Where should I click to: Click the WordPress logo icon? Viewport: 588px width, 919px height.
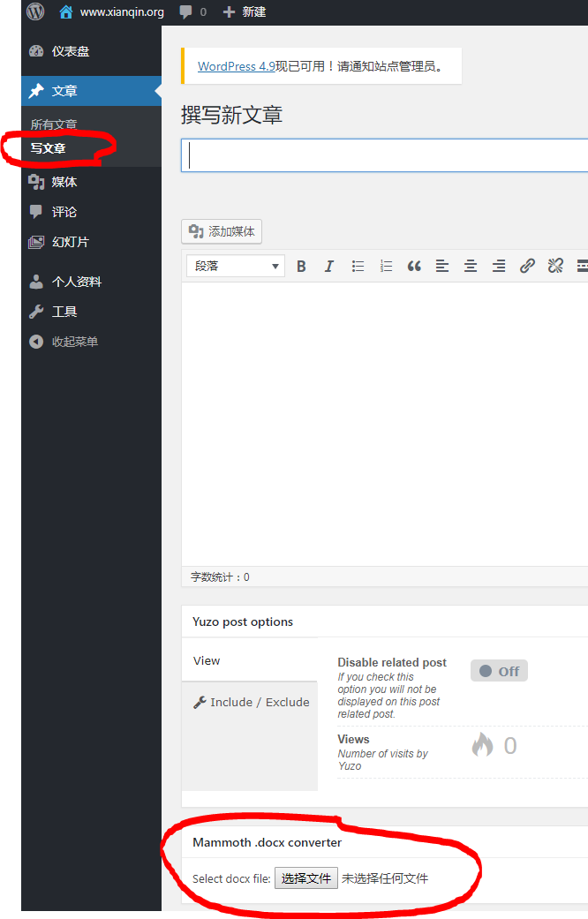coord(35,11)
